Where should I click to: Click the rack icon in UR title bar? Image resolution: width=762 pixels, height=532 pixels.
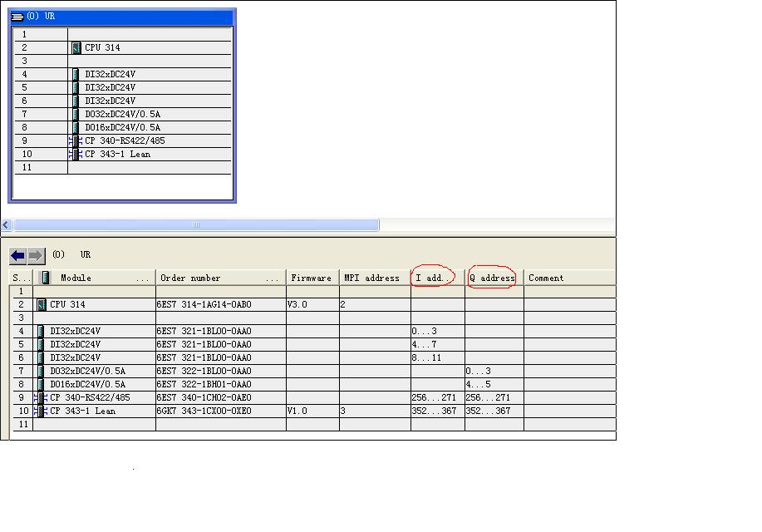(17, 17)
